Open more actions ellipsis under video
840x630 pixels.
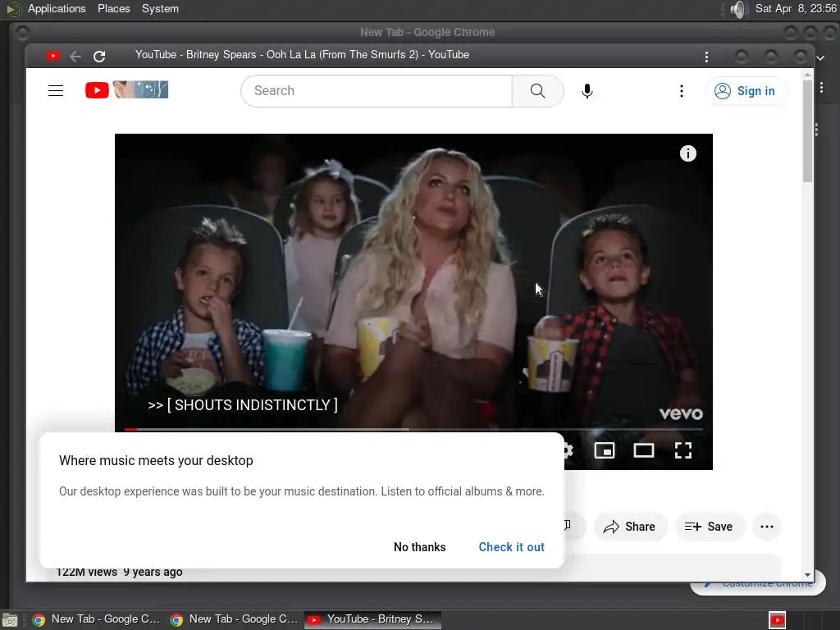click(x=767, y=527)
